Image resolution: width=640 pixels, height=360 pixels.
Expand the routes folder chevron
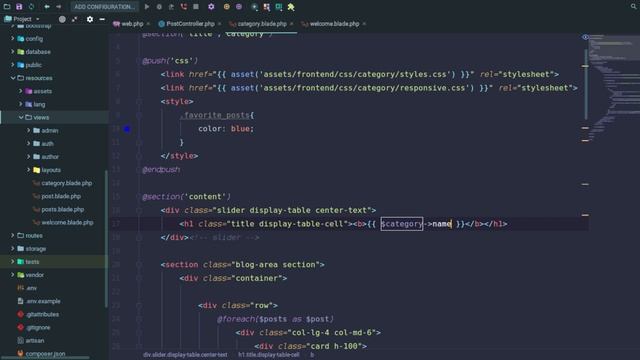coord(13,235)
